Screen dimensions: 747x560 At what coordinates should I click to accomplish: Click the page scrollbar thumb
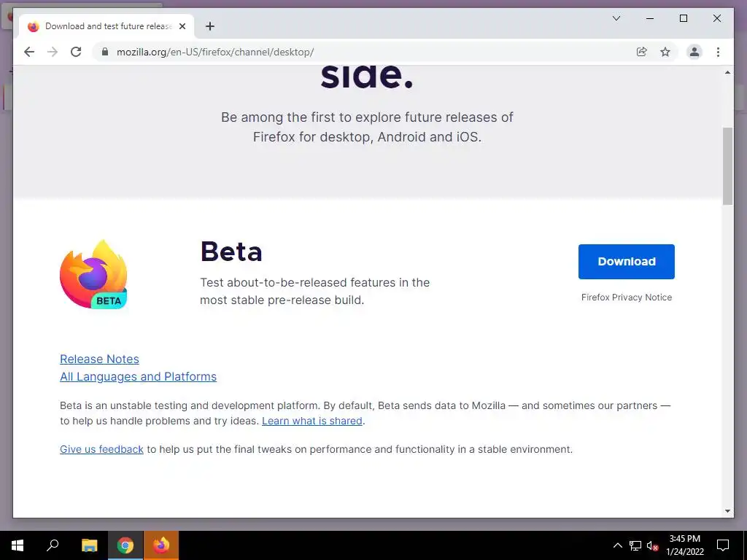727,166
